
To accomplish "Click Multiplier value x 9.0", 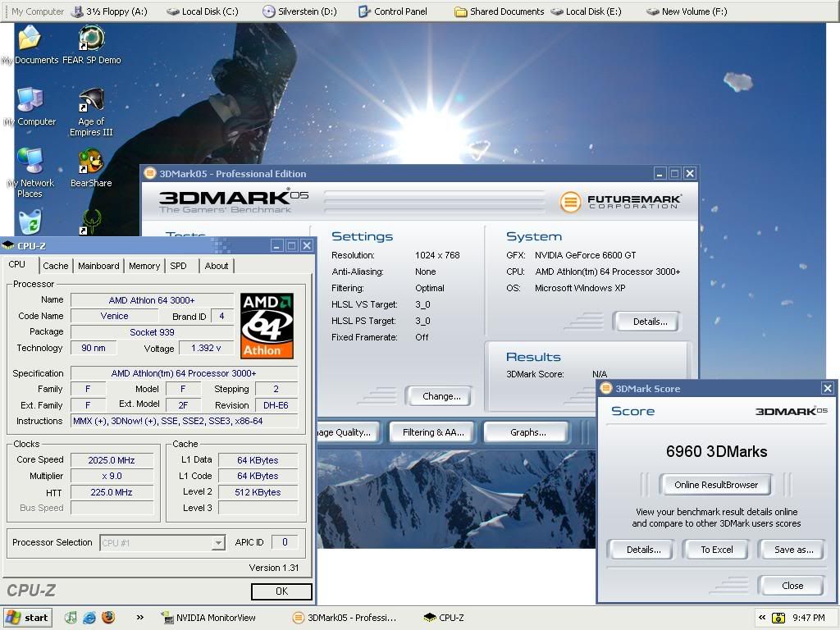I will click(x=112, y=476).
